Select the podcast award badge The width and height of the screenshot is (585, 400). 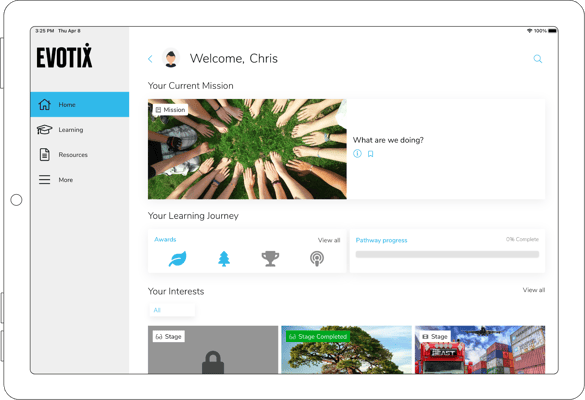tap(317, 259)
